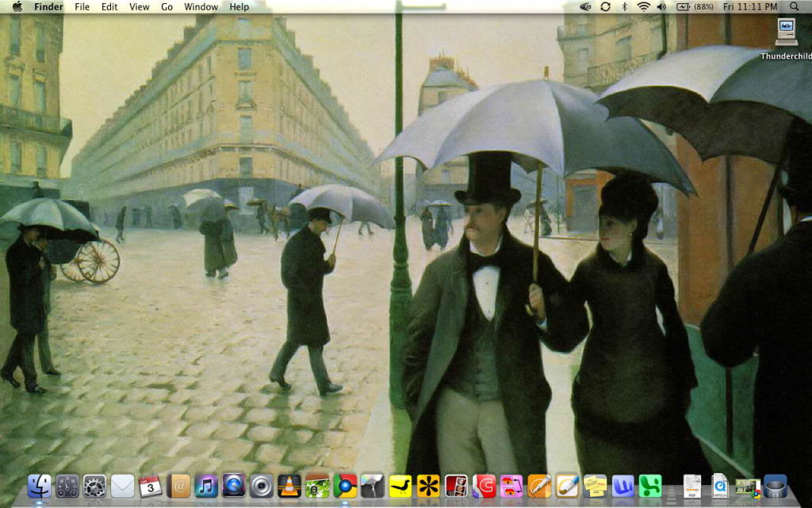Screen dimensions: 812x508
Task: Open the red 'C' app icon
Action: pos(484,487)
